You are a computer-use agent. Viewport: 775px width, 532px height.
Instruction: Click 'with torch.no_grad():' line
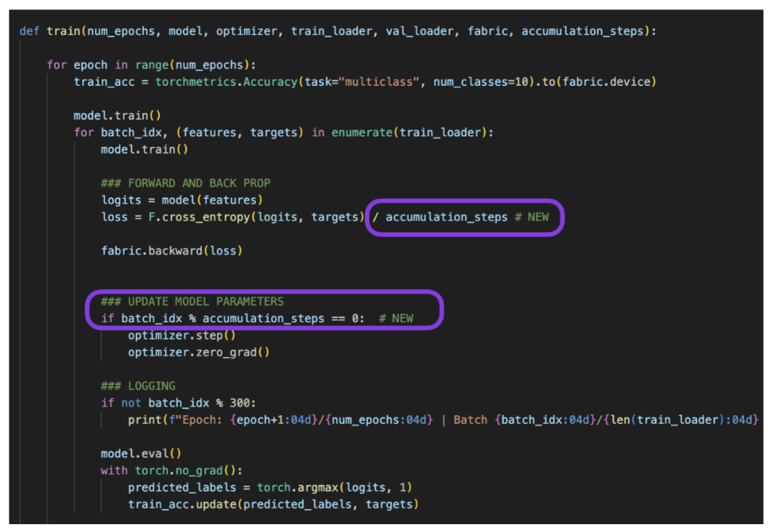coord(172,470)
